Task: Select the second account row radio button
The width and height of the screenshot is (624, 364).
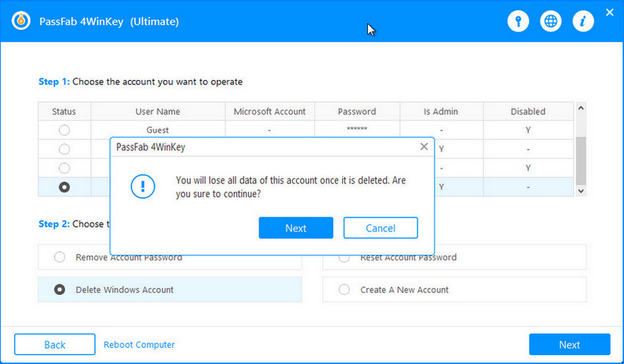Action: (x=64, y=149)
